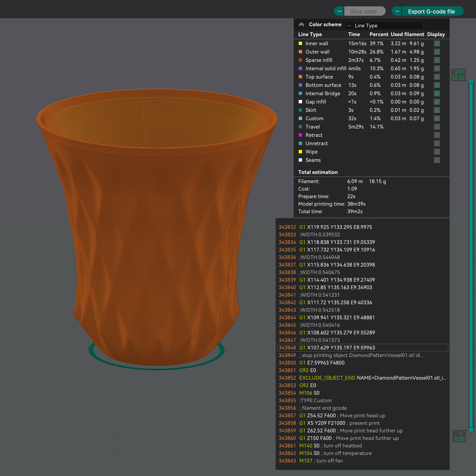Select highlighted G-code line 343848
Image resolution: width=476 pixels, height=476 pixels.
362,348
